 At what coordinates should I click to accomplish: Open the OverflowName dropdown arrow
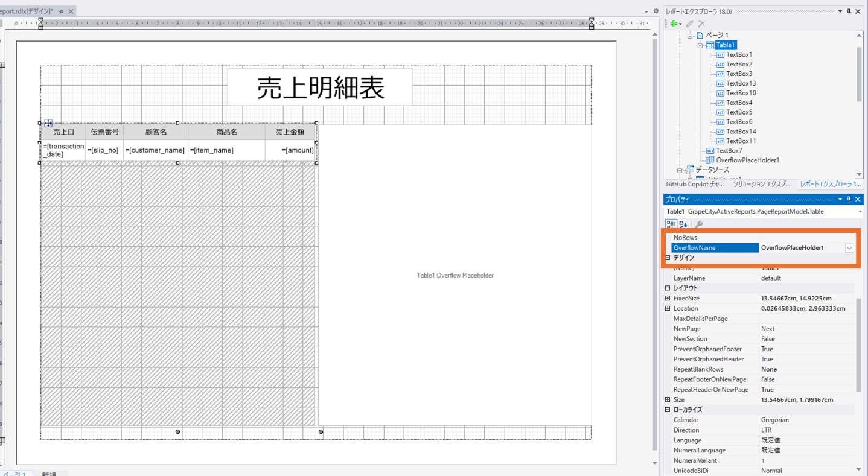[x=849, y=248]
